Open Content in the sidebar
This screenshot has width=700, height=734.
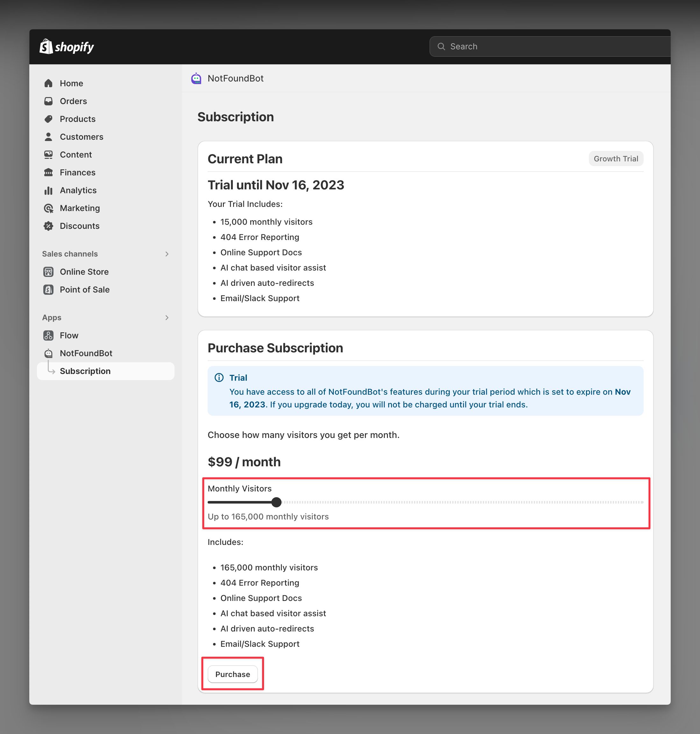(106, 155)
